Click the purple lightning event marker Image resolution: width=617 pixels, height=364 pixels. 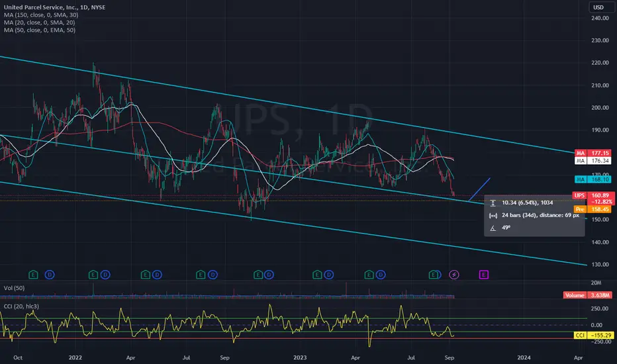coord(454,275)
